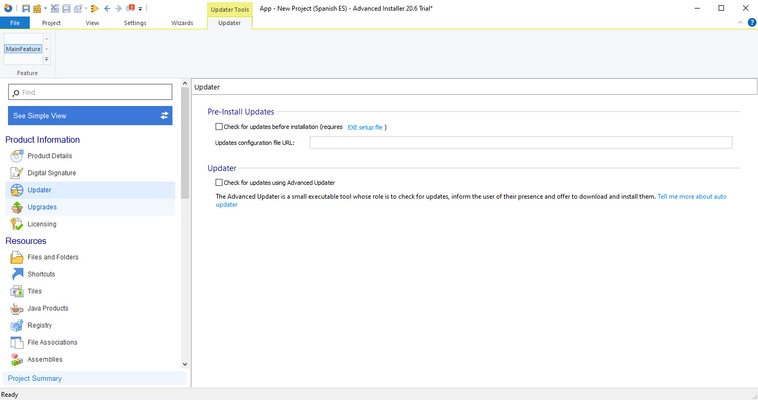The width and height of the screenshot is (758, 400).
Task: Move the Feature gallery up one row
Action: point(46,39)
